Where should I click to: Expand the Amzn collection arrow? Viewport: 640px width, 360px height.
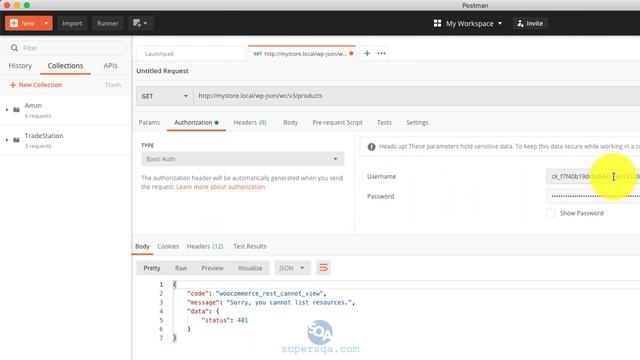(x=7, y=110)
